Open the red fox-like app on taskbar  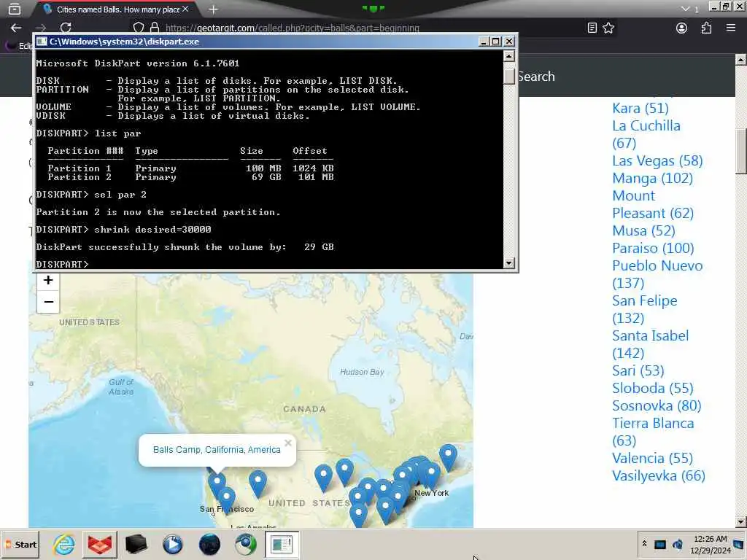tap(100, 544)
